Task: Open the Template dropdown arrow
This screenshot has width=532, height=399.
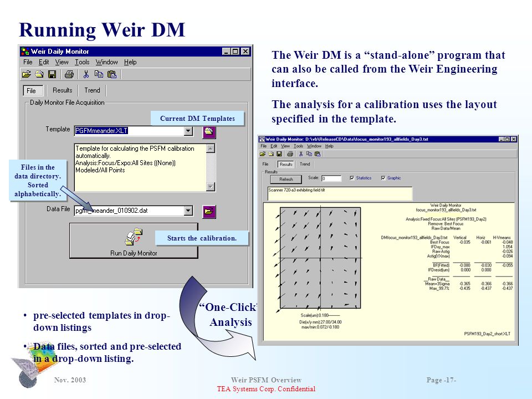Action: coord(188,131)
